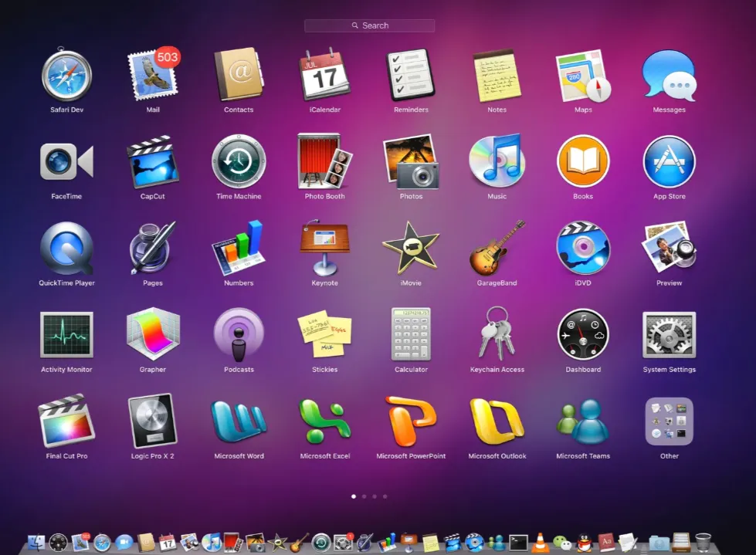Open Terminal in the Dock
This screenshot has height=555, width=756.
point(518,543)
